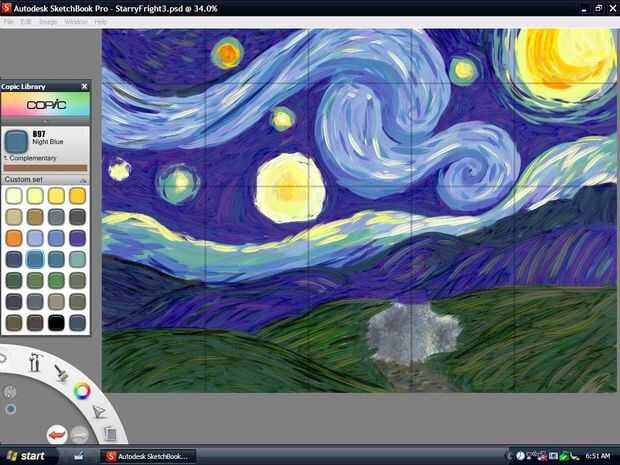
Task: Select the brown complementary color bar
Action: point(45,168)
